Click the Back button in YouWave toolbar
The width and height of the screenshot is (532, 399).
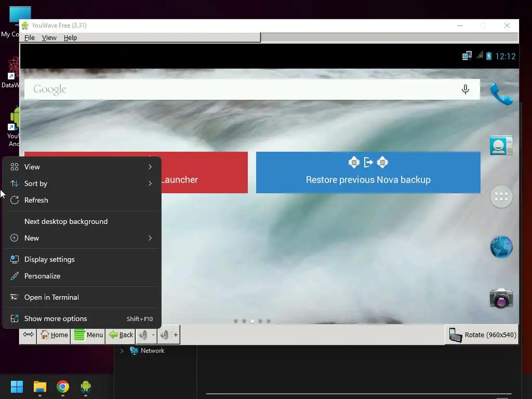pyautogui.click(x=121, y=335)
